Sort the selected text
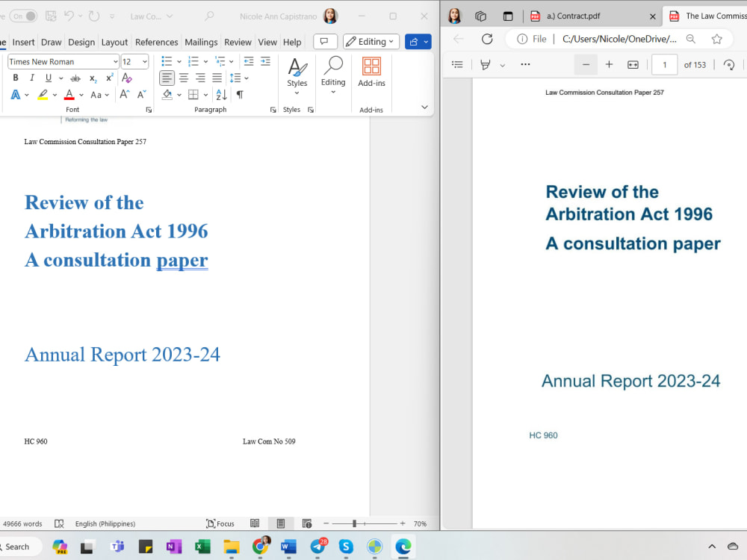The image size is (747, 560). point(222,95)
